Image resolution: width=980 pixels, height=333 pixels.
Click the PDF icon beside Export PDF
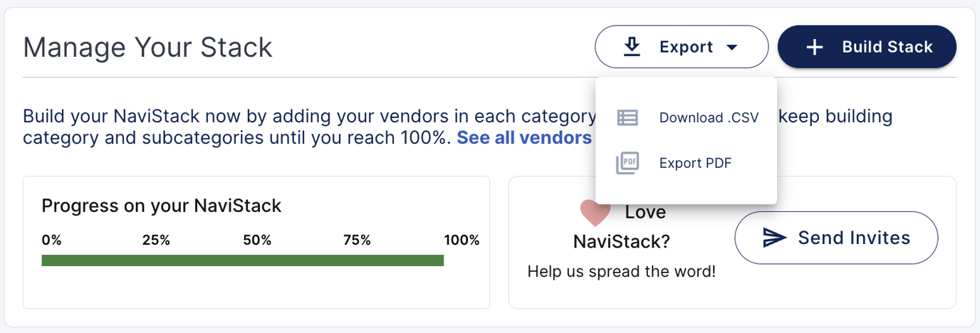tap(627, 163)
